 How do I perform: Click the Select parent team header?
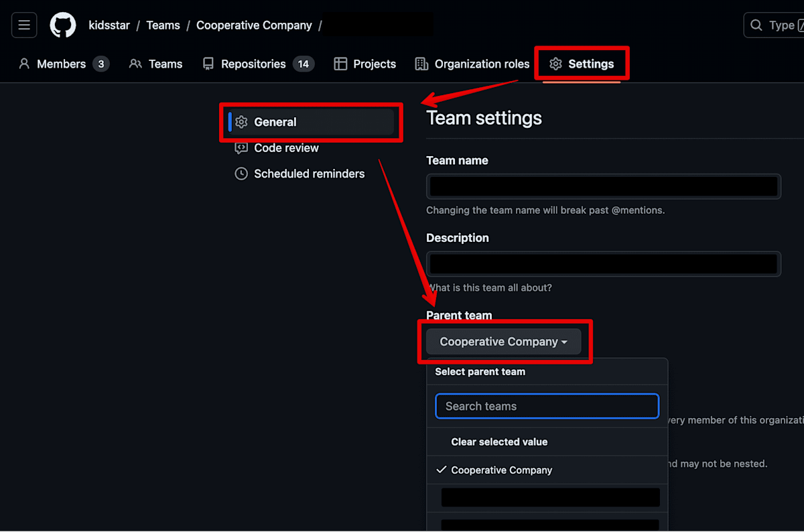pyautogui.click(x=480, y=372)
